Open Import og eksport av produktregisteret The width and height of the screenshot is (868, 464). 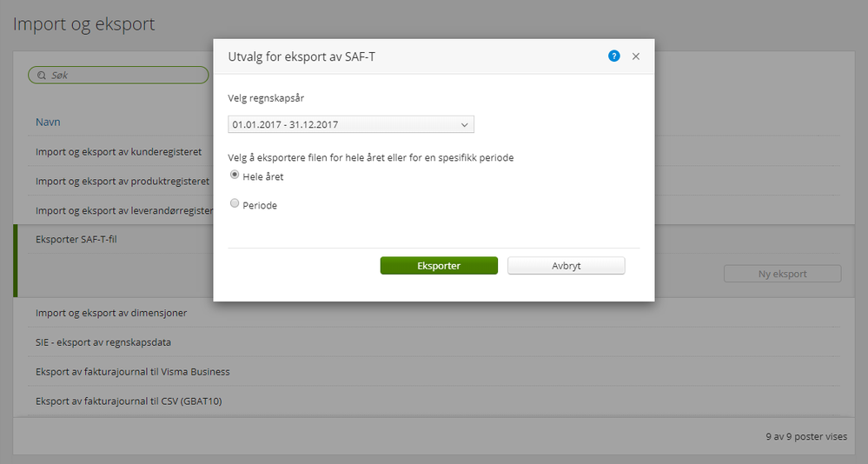(123, 182)
